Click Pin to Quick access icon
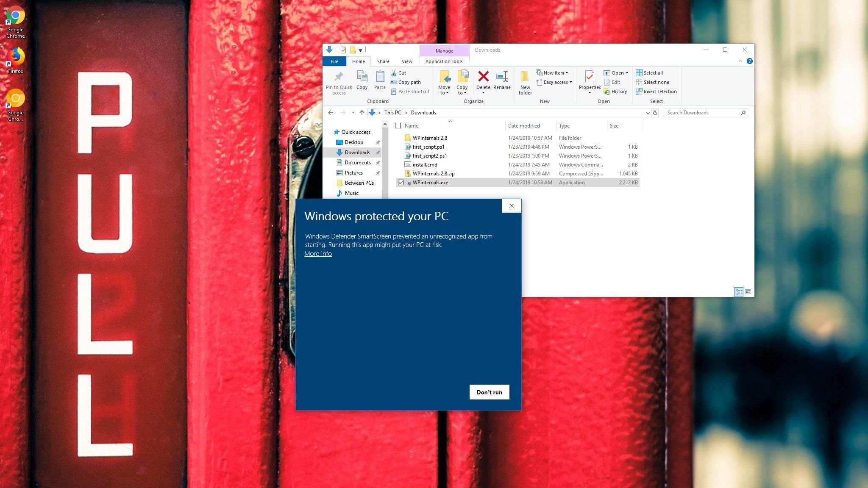868x488 pixels. [x=339, y=78]
